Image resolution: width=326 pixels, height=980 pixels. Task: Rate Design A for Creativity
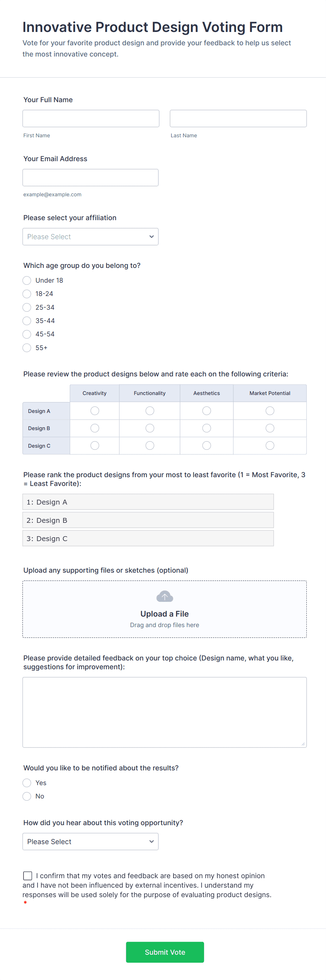[95, 411]
